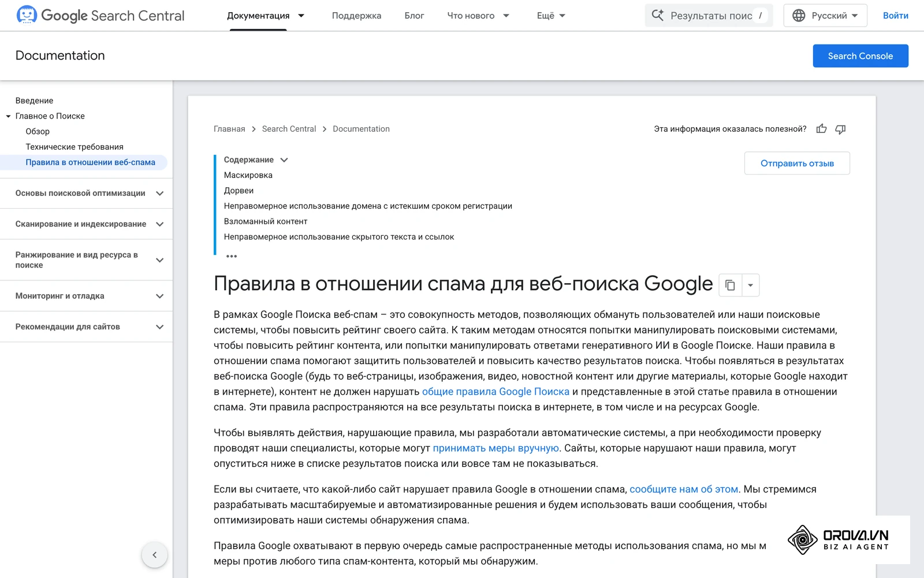
Task: Click the Documentation breadcrumb link
Action: (x=361, y=129)
